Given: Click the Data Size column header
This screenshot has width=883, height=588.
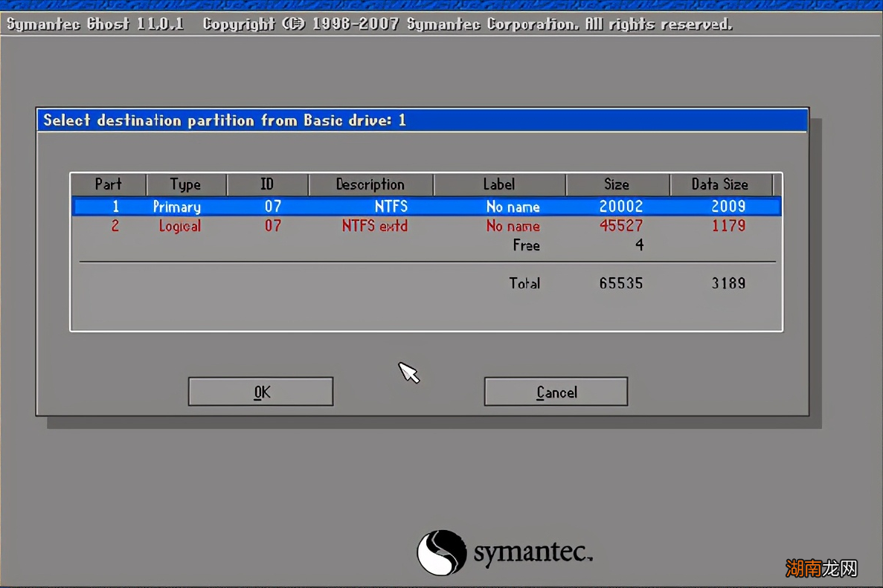Looking at the screenshot, I should (x=719, y=184).
